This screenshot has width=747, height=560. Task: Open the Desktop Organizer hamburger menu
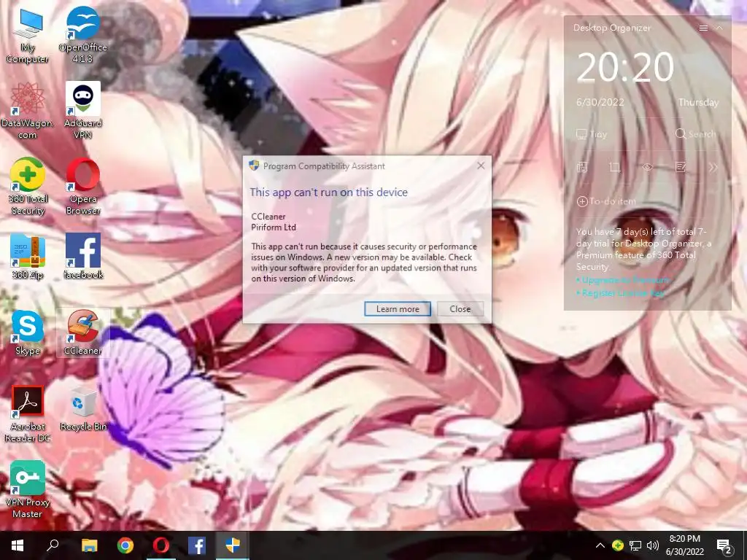point(703,28)
